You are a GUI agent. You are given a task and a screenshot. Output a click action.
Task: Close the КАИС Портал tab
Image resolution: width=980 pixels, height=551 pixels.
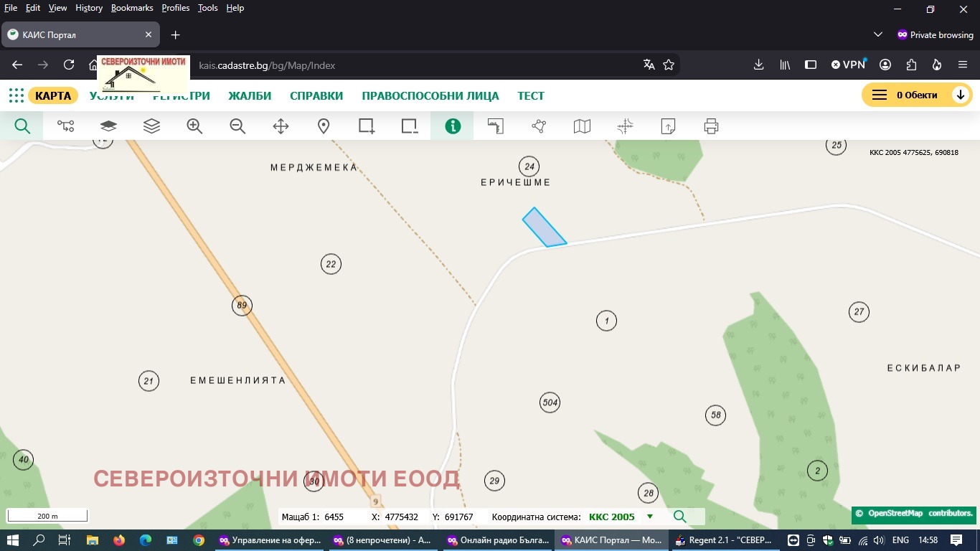(149, 34)
